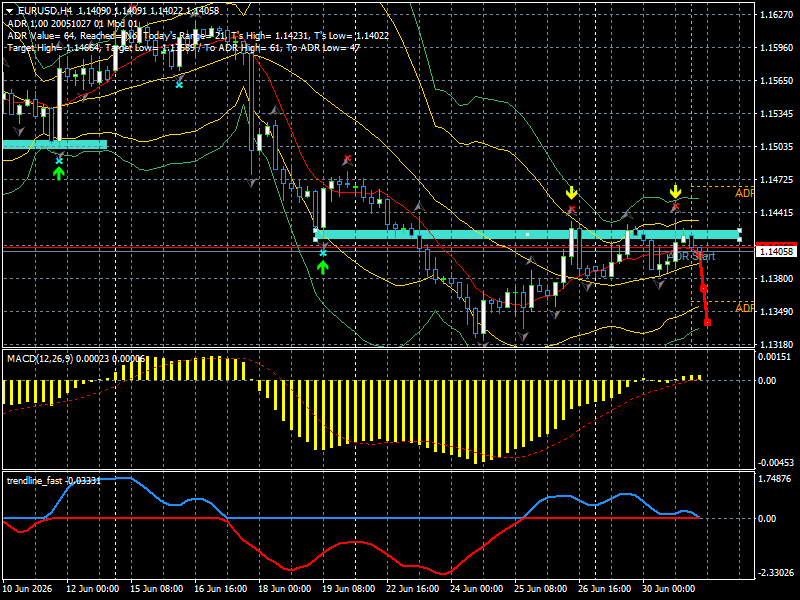Click the current price tag 1.14058
The image size is (800, 600).
coord(777,251)
